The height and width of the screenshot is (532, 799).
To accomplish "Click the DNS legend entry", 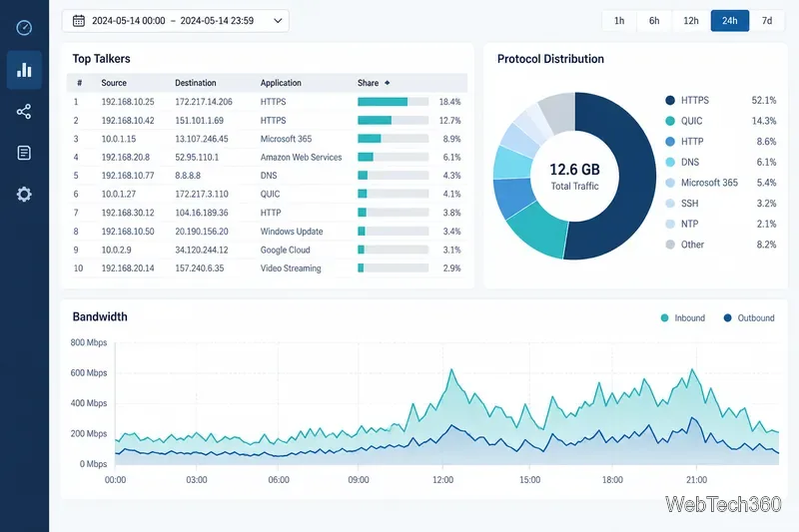I will click(x=720, y=163).
